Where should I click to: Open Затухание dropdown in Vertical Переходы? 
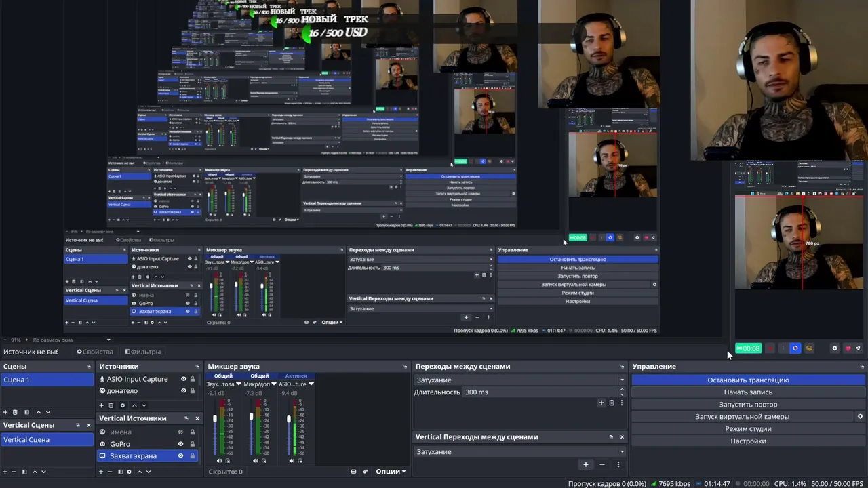pyautogui.click(x=519, y=452)
